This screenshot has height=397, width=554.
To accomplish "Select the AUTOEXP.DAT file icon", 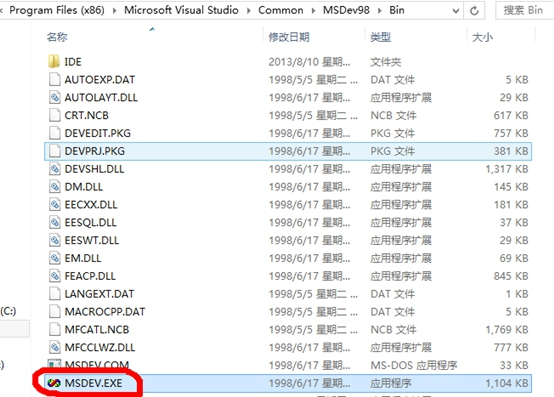I will (x=54, y=79).
